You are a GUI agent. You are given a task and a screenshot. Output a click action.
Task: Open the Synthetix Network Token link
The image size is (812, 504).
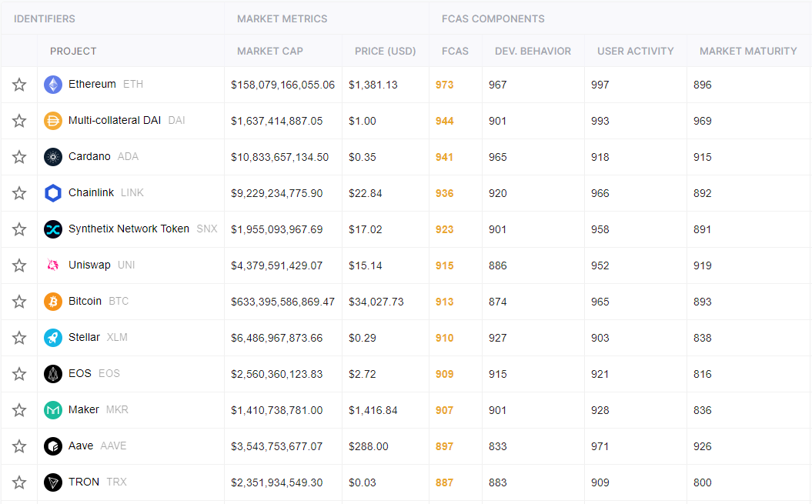(129, 229)
